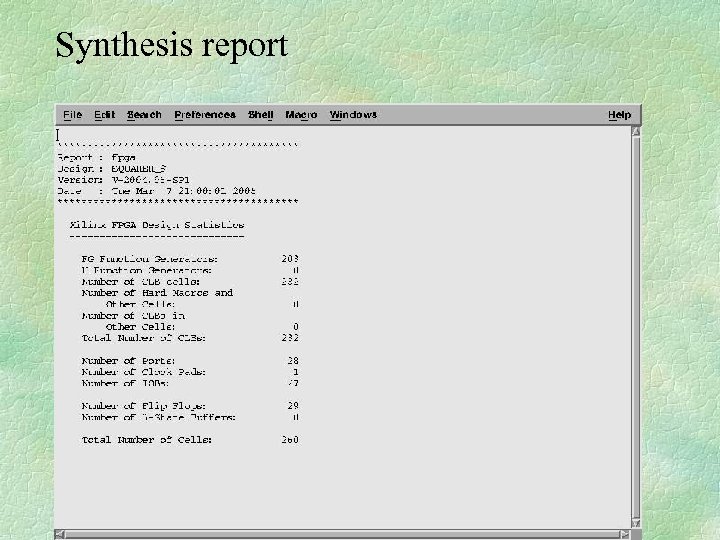Click the horizontal scrollbar right arrow
Viewport: 720px width, 540px height.
624,534
